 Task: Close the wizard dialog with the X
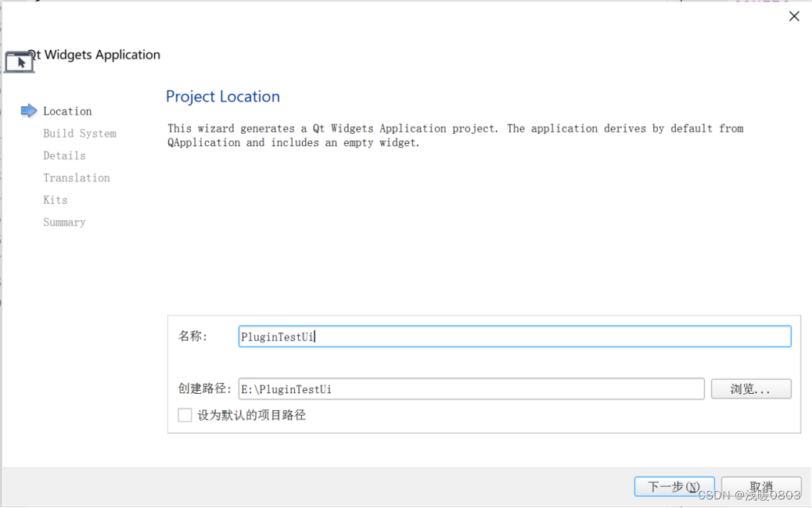[x=794, y=16]
